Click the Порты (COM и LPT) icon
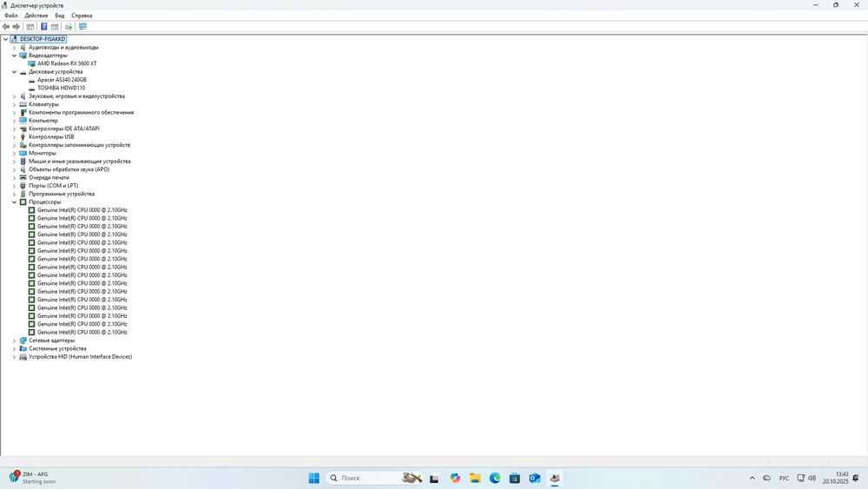This screenshot has width=868, height=489. tap(23, 186)
